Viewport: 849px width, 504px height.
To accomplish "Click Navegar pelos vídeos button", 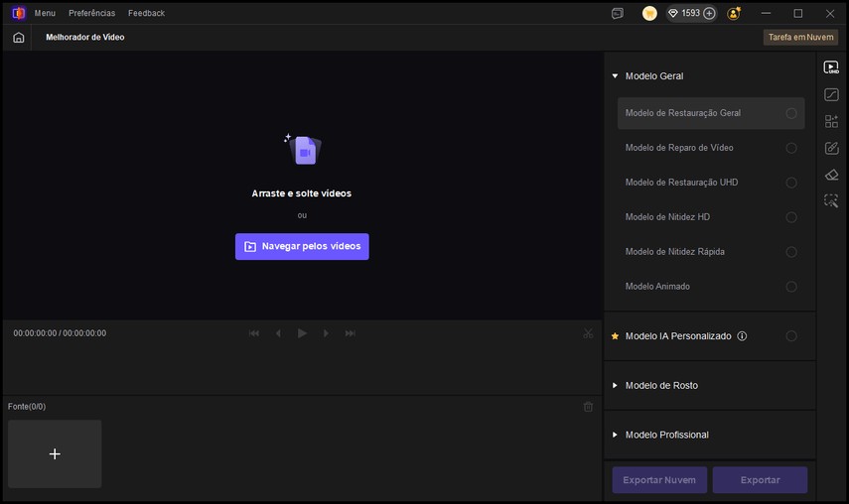I will (302, 247).
